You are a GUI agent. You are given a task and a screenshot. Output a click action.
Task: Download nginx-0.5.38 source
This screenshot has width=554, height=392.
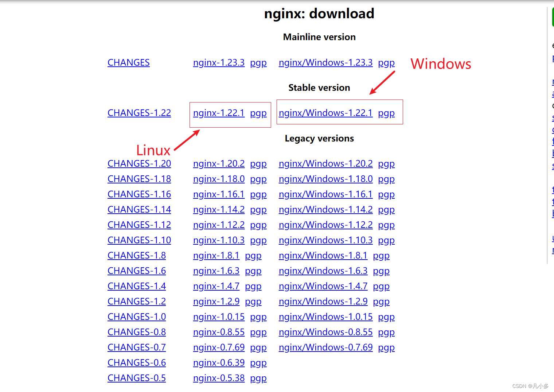coord(219,378)
